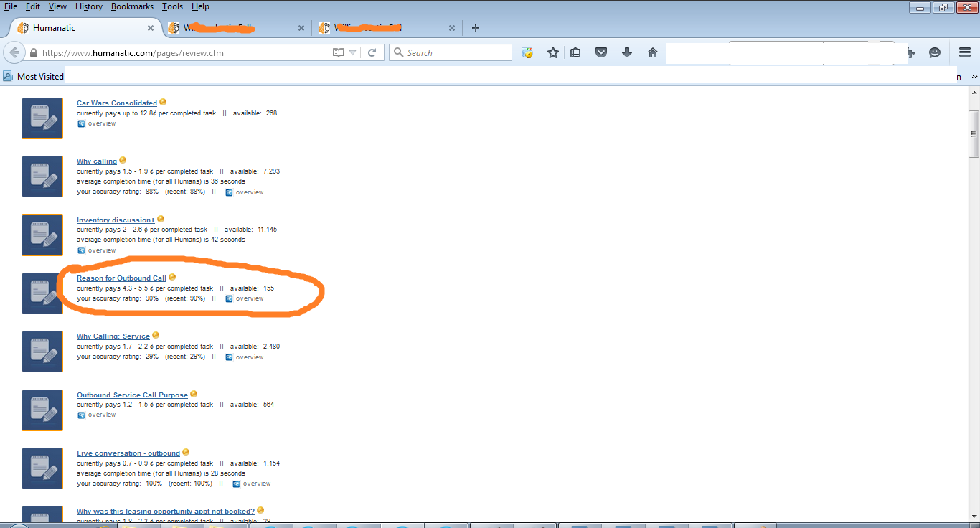Viewport: 980px width, 528px height.
Task: Open the Why calling task notepad icon
Action: click(42, 176)
